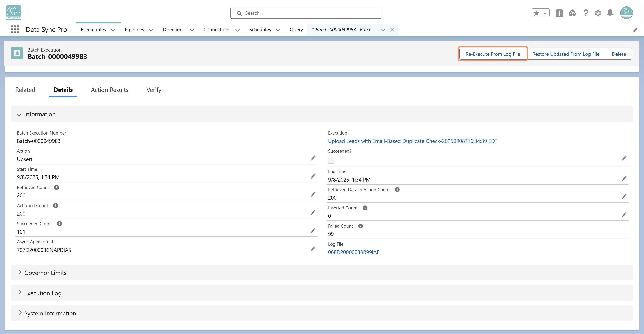Click the Favorites star icon
This screenshot has width=644, height=334.
pyautogui.click(x=536, y=13)
